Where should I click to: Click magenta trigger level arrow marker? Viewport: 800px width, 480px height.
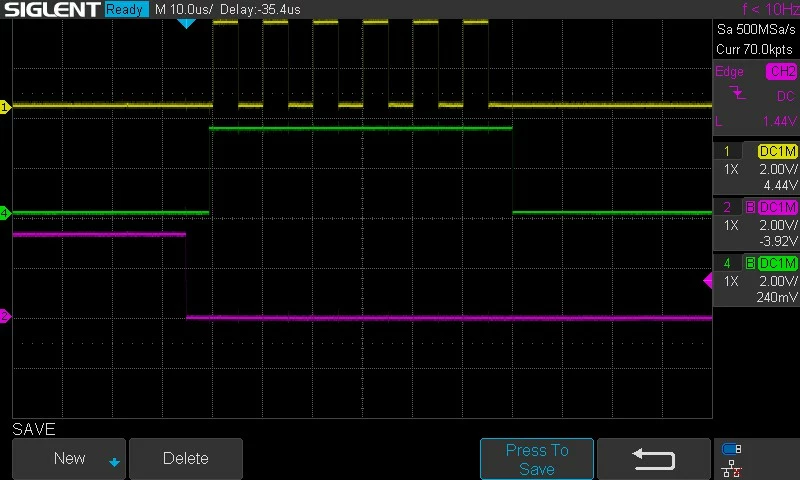(708, 280)
